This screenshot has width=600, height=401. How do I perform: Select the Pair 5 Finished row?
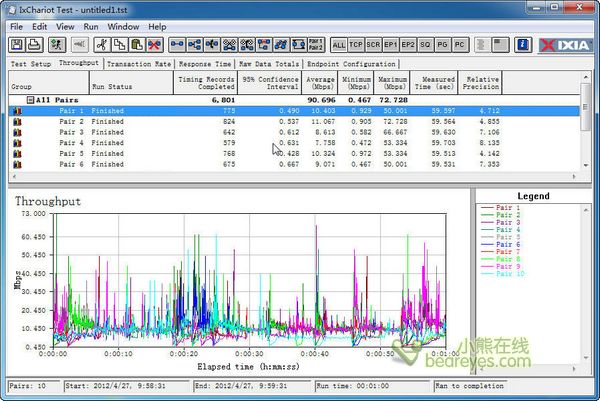(294, 154)
